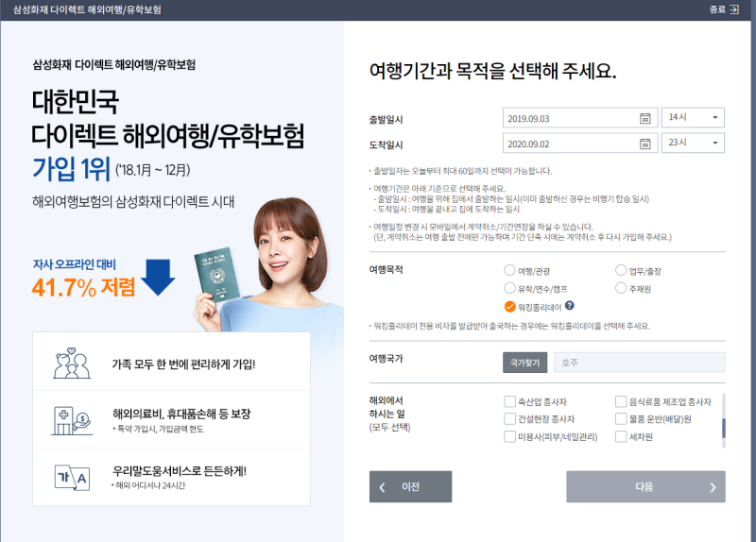Check 건설현장 종사자 checkbox

click(509, 418)
